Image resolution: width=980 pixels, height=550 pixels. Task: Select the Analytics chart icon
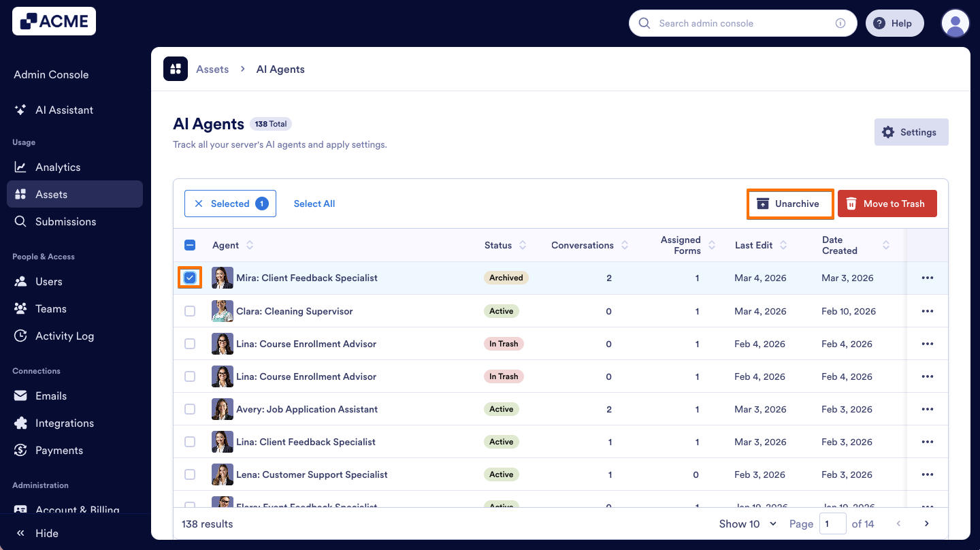point(21,167)
